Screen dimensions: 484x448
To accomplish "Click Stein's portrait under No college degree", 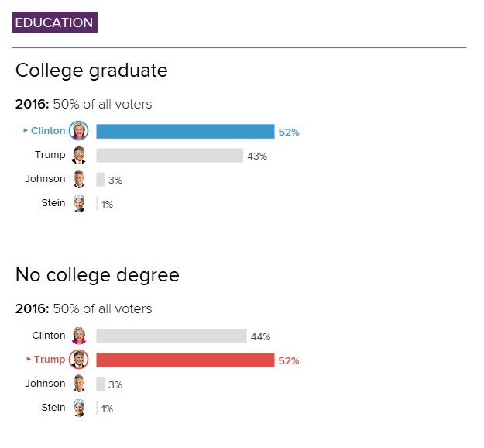I will click(79, 408).
